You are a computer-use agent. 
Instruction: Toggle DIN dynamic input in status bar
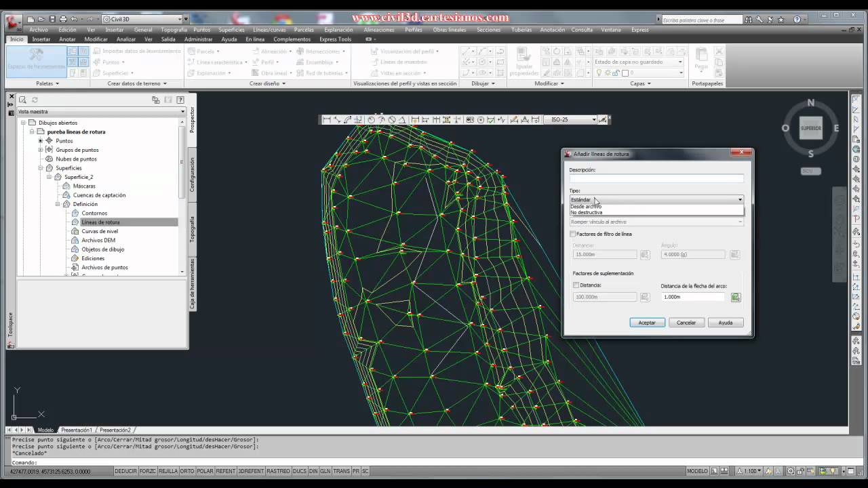(314, 471)
